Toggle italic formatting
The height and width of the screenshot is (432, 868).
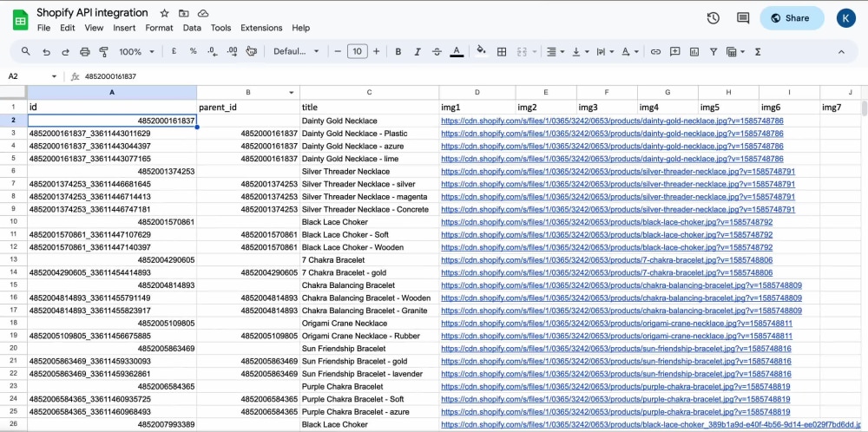click(x=418, y=51)
